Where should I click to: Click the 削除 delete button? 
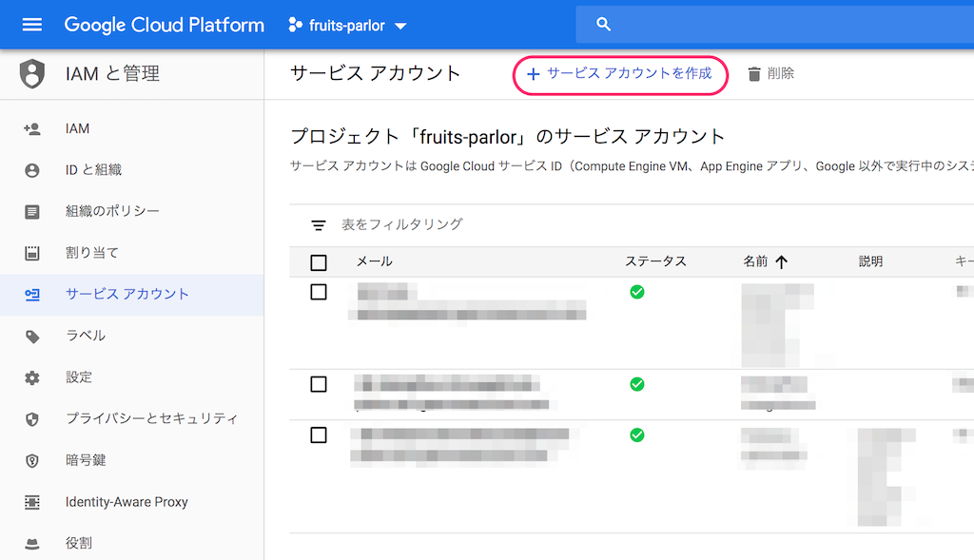pos(770,74)
